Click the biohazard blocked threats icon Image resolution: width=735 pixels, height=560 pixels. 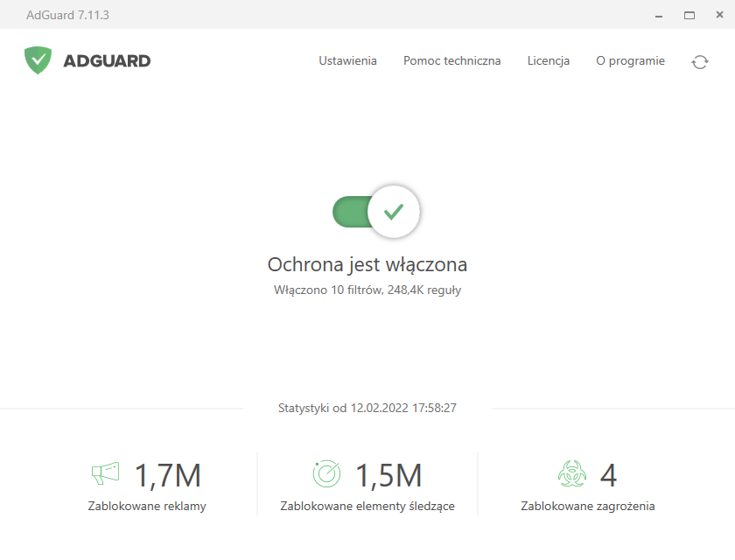point(572,473)
